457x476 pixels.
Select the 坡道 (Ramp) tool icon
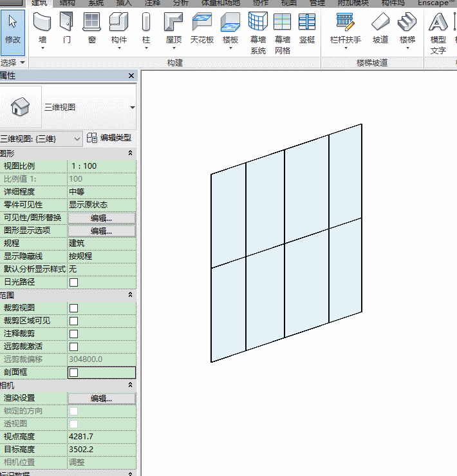tap(380, 22)
